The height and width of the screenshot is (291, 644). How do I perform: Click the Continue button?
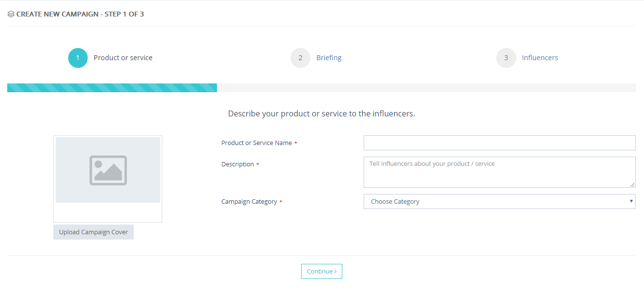pyautogui.click(x=322, y=272)
